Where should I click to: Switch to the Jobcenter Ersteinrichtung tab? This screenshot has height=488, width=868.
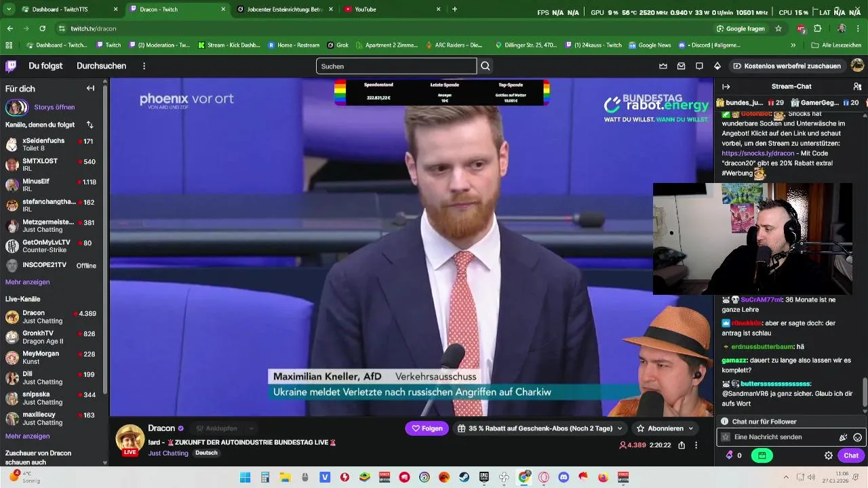[x=283, y=9]
